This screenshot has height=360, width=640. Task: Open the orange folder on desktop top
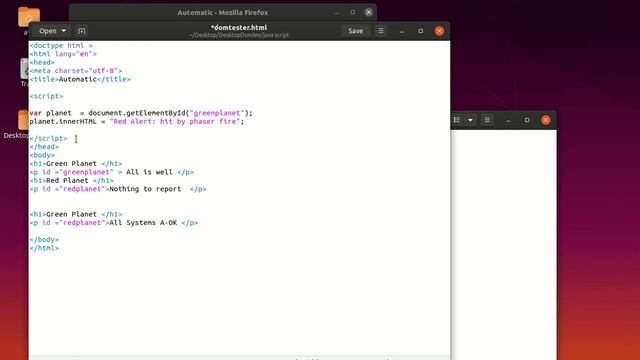click(29, 17)
